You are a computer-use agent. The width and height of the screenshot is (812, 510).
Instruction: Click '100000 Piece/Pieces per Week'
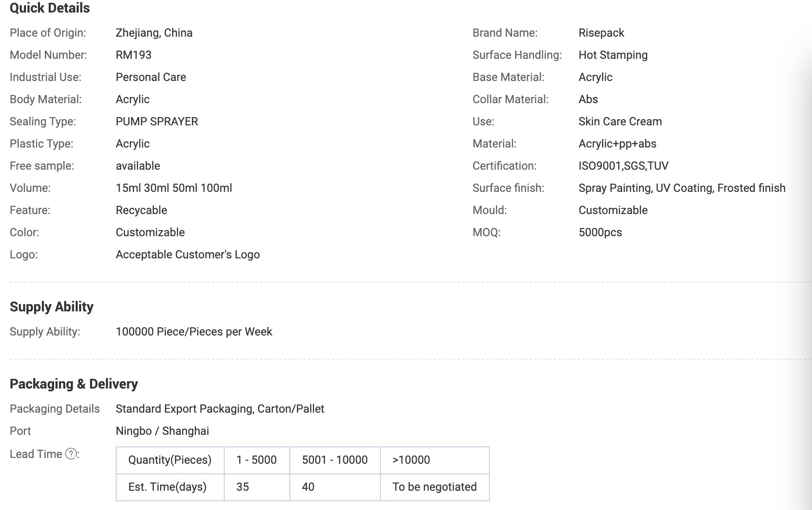(x=194, y=332)
